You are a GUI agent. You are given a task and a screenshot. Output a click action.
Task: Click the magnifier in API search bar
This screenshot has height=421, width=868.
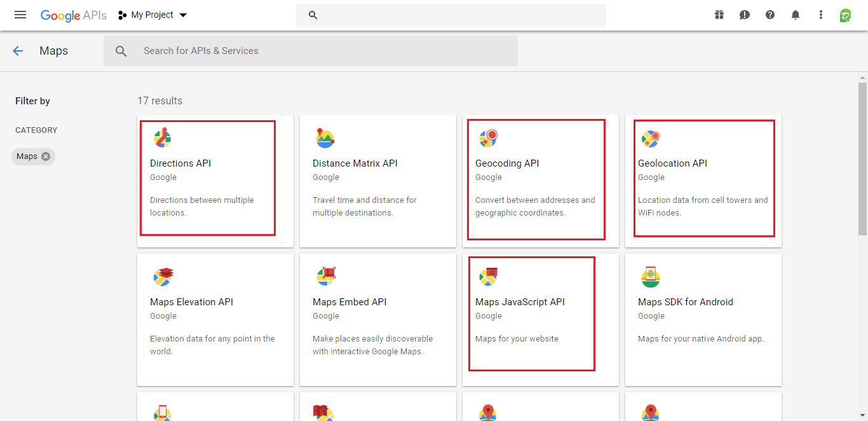click(x=121, y=51)
